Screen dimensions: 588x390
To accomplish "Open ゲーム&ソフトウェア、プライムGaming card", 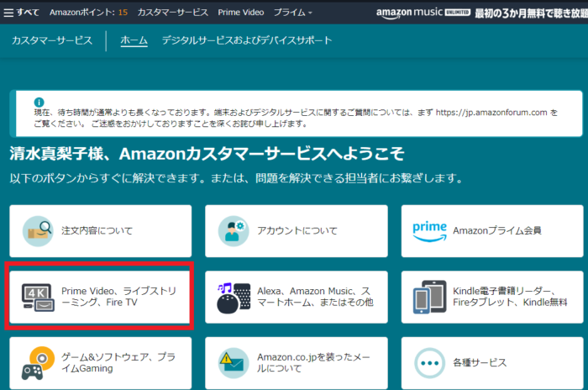I will point(101,363).
